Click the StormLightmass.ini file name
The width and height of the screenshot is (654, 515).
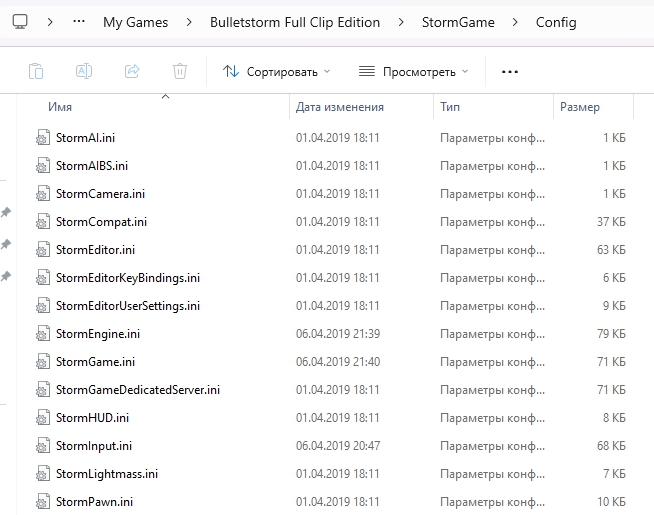pos(107,473)
